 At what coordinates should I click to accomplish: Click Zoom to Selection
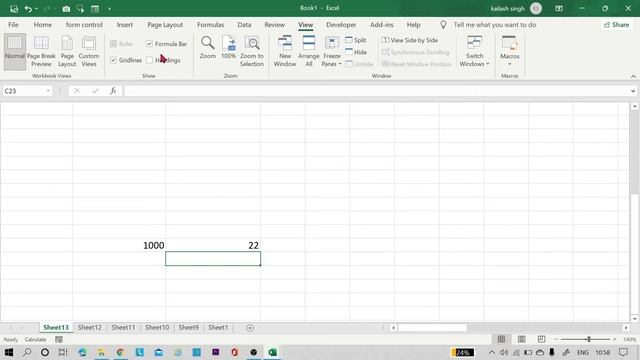pyautogui.click(x=252, y=51)
